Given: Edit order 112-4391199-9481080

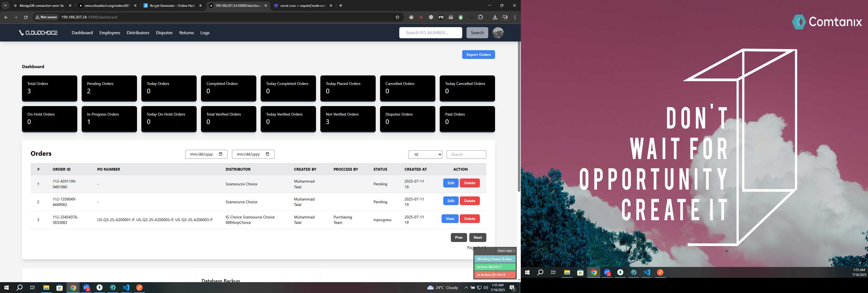Looking at the screenshot, I should (451, 183).
